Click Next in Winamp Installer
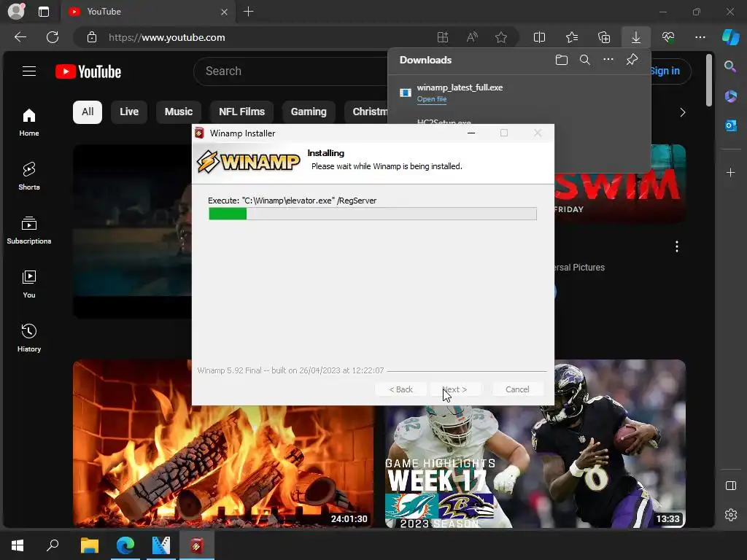The image size is (747, 560). pos(455,389)
